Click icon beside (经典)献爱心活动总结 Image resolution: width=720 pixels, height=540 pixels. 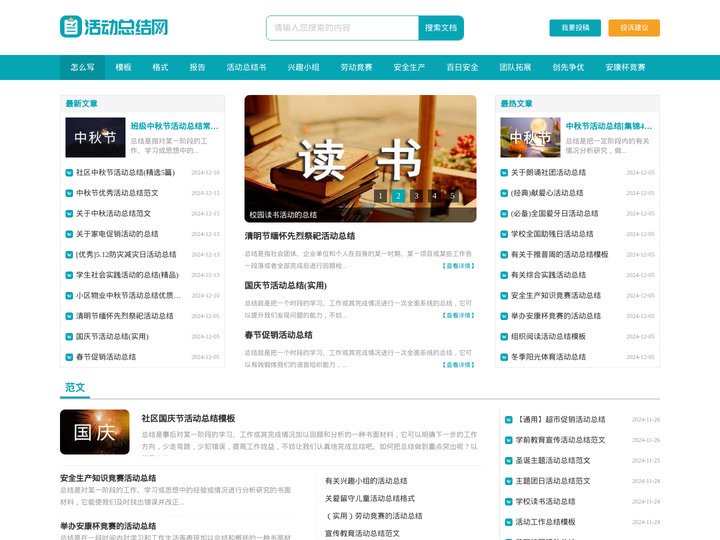coord(504,193)
